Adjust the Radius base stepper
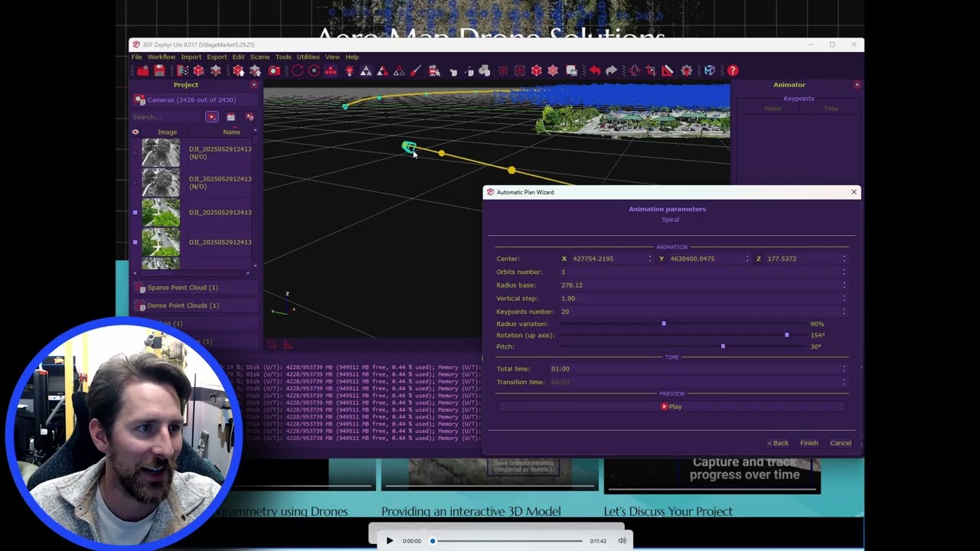Viewport: 980px width, 551px height. pyautogui.click(x=844, y=285)
